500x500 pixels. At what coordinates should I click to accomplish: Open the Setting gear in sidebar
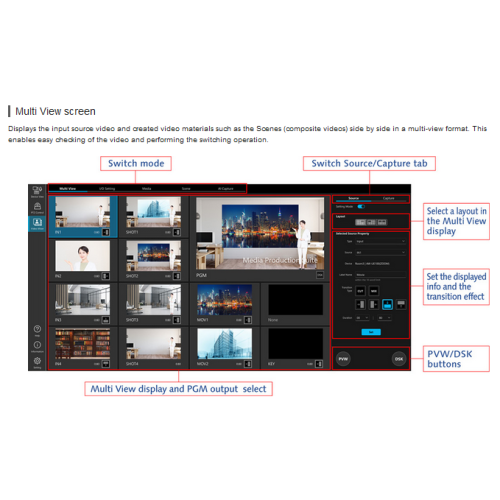point(37,362)
